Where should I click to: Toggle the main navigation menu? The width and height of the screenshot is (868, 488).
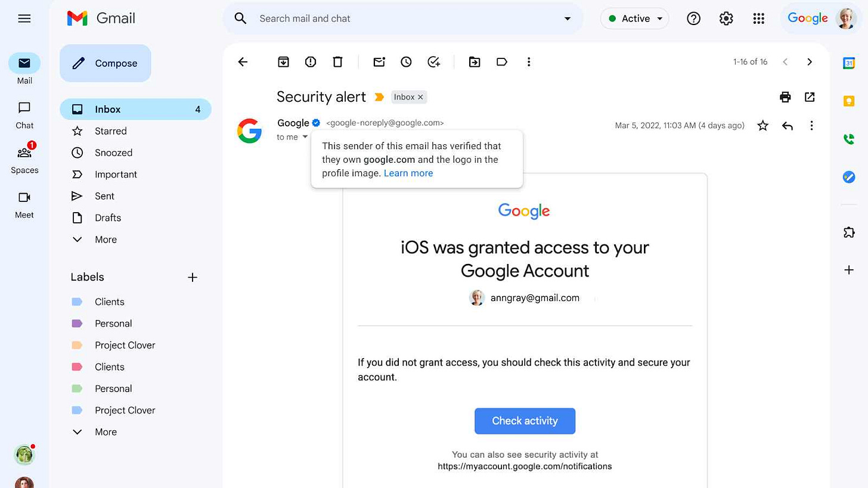click(x=24, y=18)
